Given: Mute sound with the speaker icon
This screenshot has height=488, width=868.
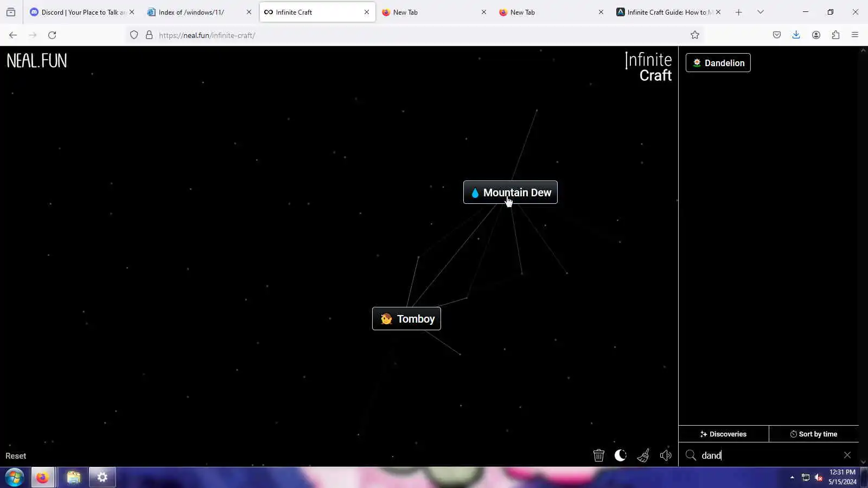Looking at the screenshot, I should tap(666, 455).
